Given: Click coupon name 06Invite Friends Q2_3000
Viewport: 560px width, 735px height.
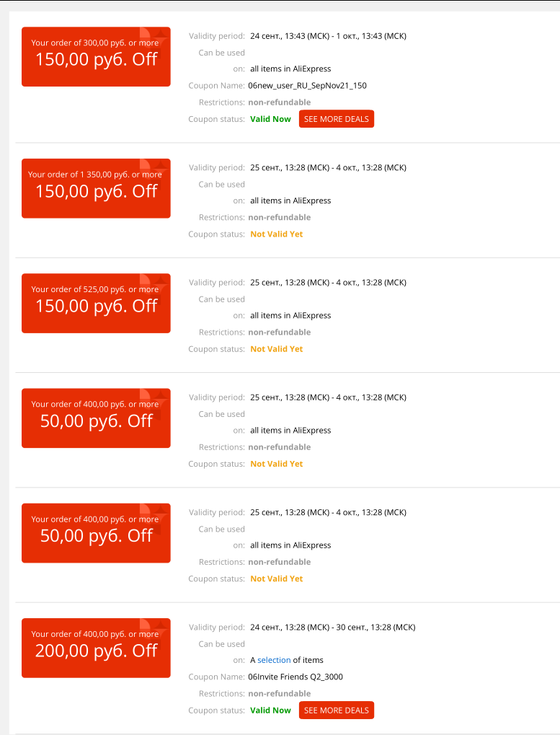Looking at the screenshot, I should pyautogui.click(x=295, y=677).
